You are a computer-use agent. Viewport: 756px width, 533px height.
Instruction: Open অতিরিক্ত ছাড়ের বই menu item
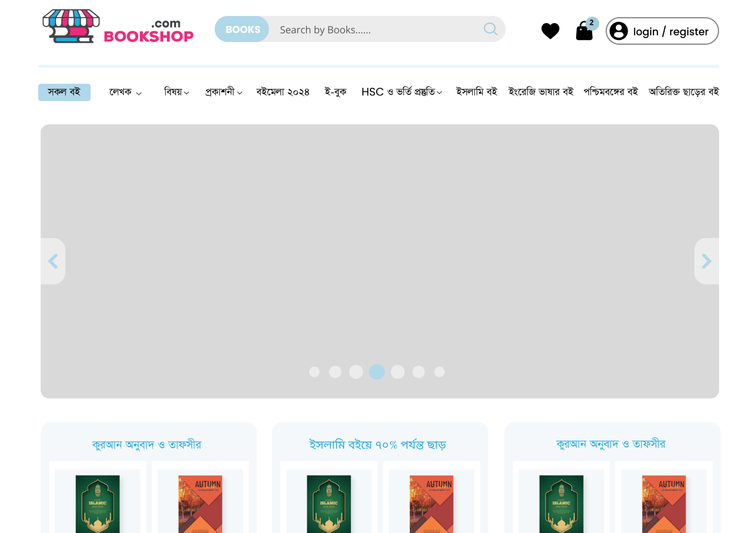pyautogui.click(x=683, y=92)
